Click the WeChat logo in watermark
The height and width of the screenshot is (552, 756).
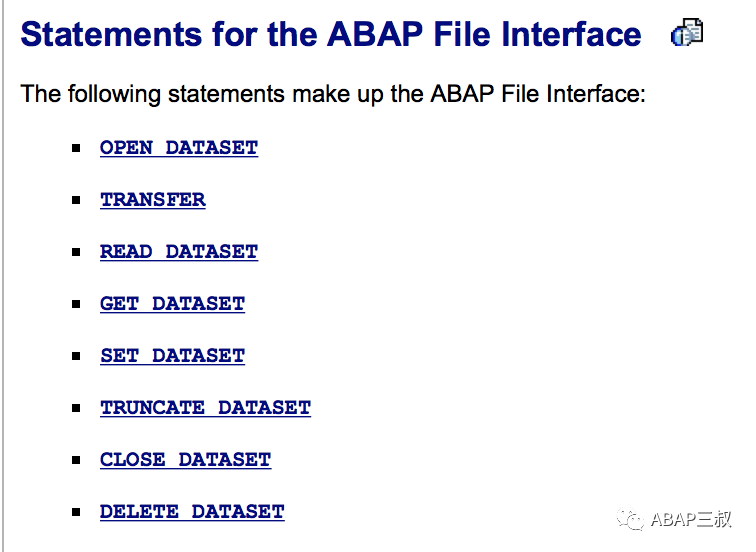tap(631, 519)
